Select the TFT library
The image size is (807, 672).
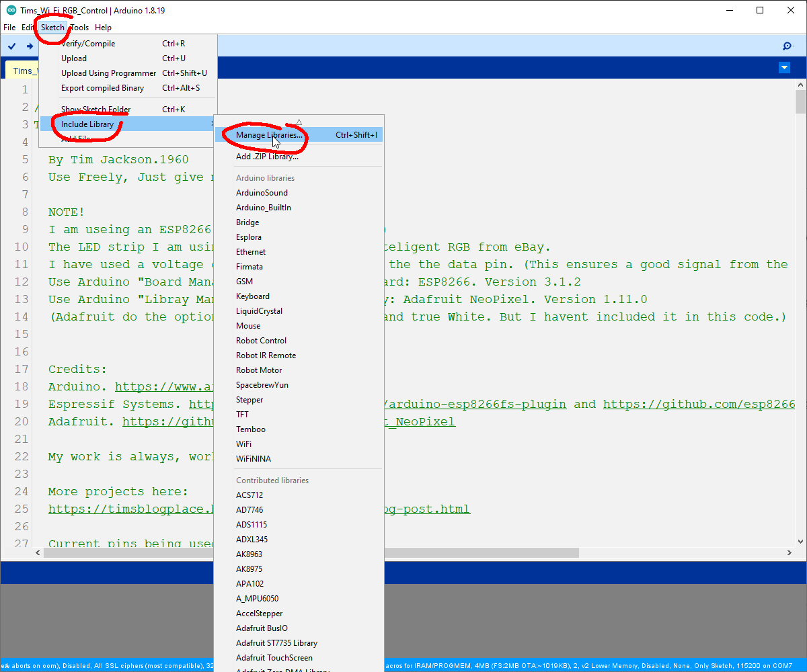click(x=299, y=415)
